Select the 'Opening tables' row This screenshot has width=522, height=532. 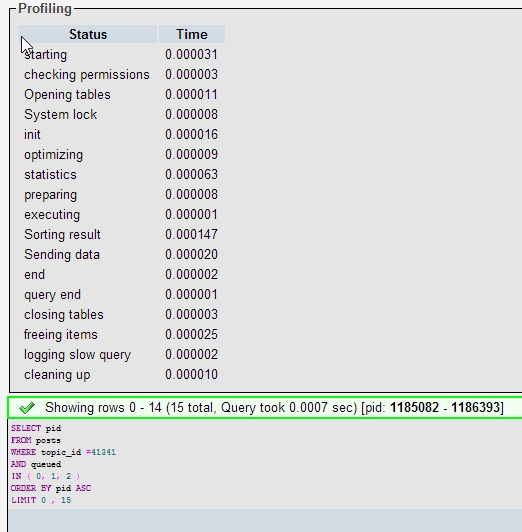121,95
